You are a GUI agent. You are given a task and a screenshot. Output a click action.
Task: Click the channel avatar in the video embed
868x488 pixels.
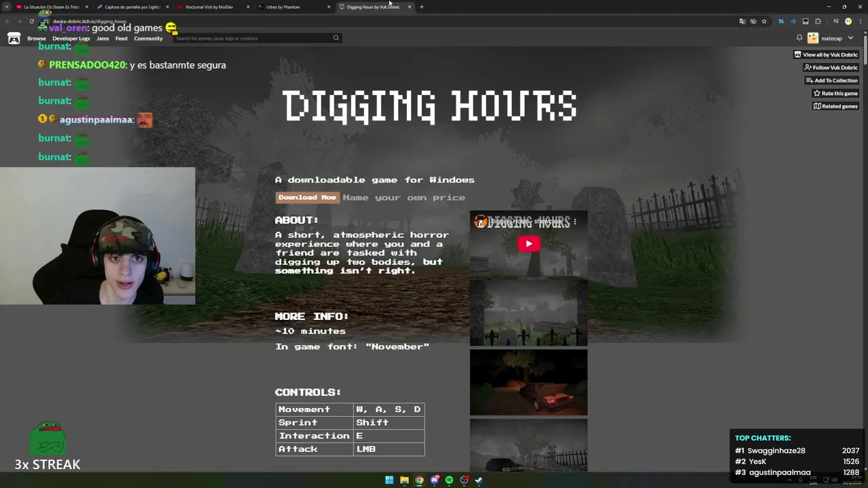coord(481,222)
